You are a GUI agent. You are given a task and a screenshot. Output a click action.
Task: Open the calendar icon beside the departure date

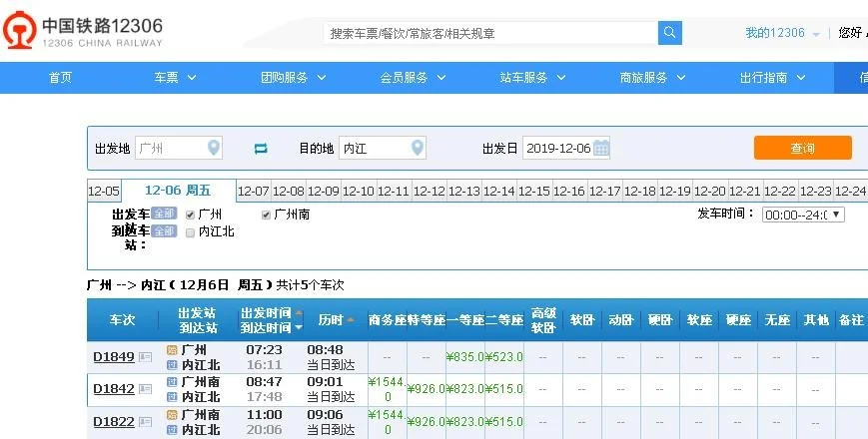pyautogui.click(x=601, y=149)
